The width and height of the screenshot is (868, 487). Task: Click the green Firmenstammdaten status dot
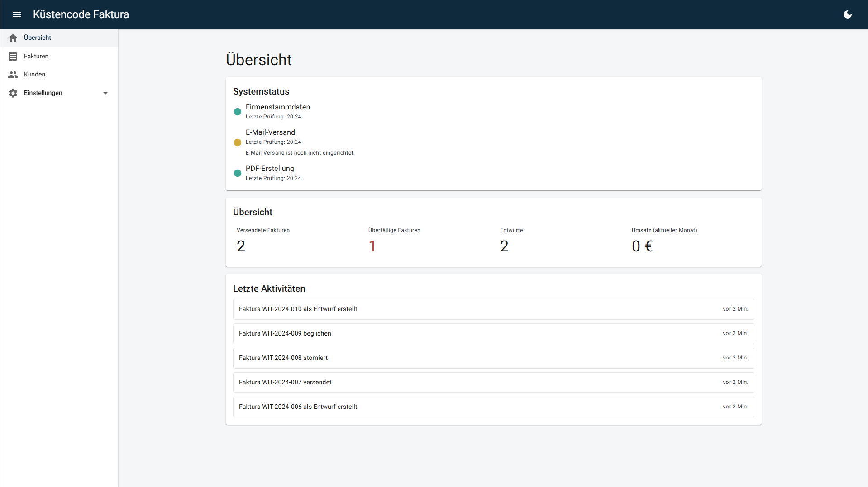point(238,112)
